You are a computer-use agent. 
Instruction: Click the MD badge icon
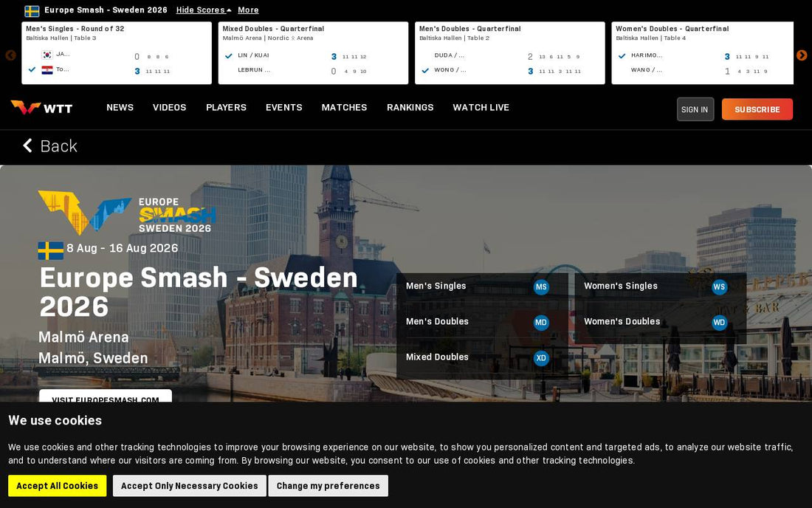(541, 323)
